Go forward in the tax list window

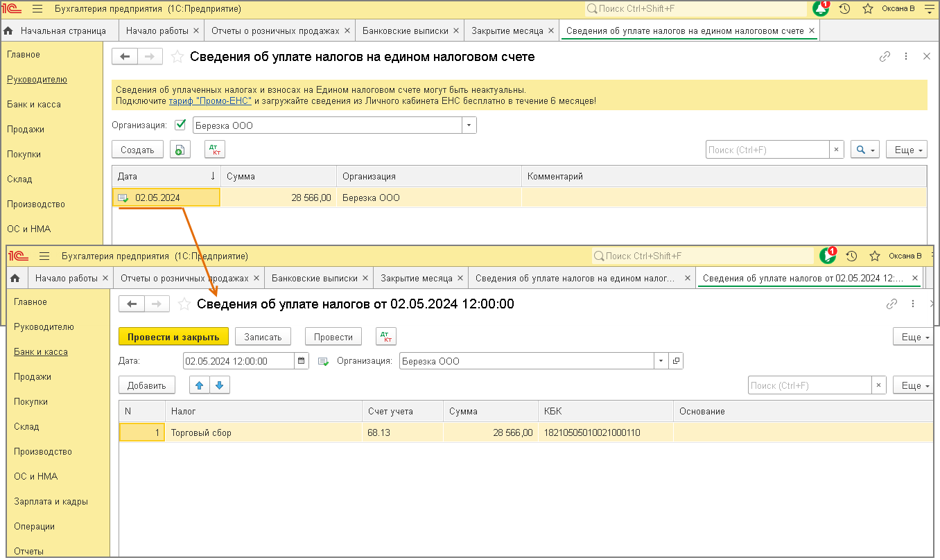pos(150,57)
